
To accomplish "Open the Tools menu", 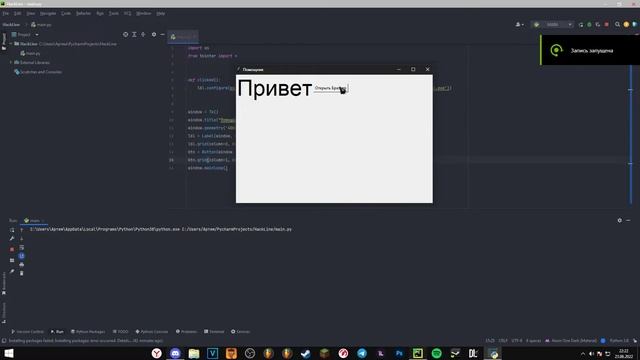I will point(113,13).
